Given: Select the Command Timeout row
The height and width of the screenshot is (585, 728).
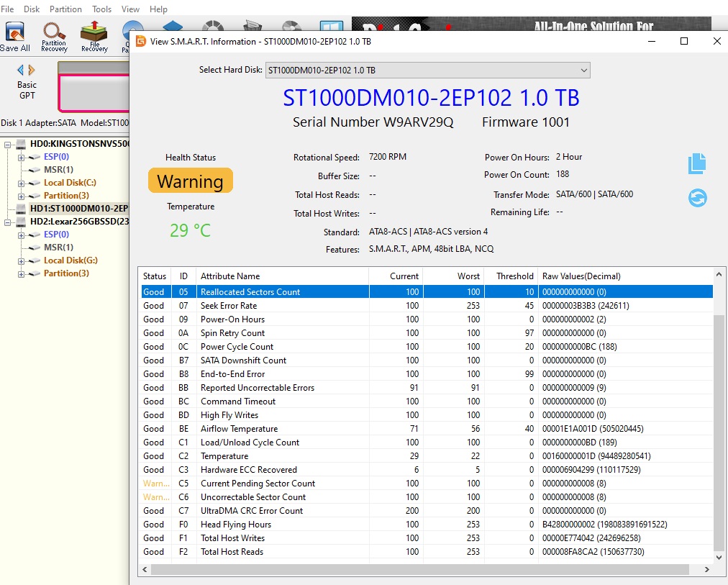Looking at the screenshot, I should tap(426, 402).
